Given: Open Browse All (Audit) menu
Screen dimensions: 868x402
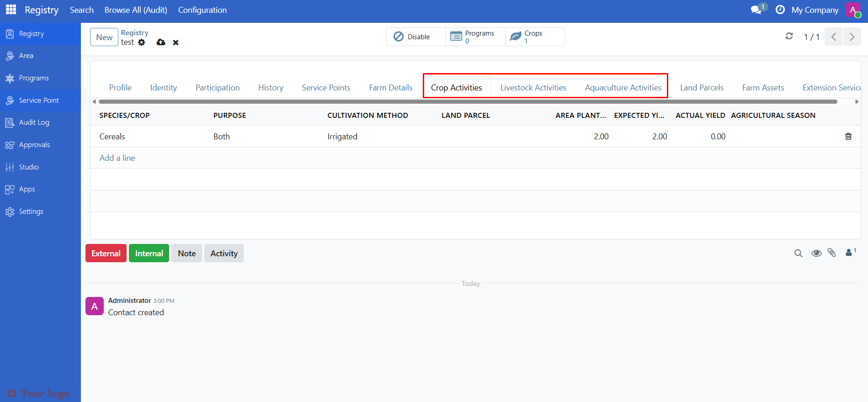Looking at the screenshot, I should coord(136,10).
